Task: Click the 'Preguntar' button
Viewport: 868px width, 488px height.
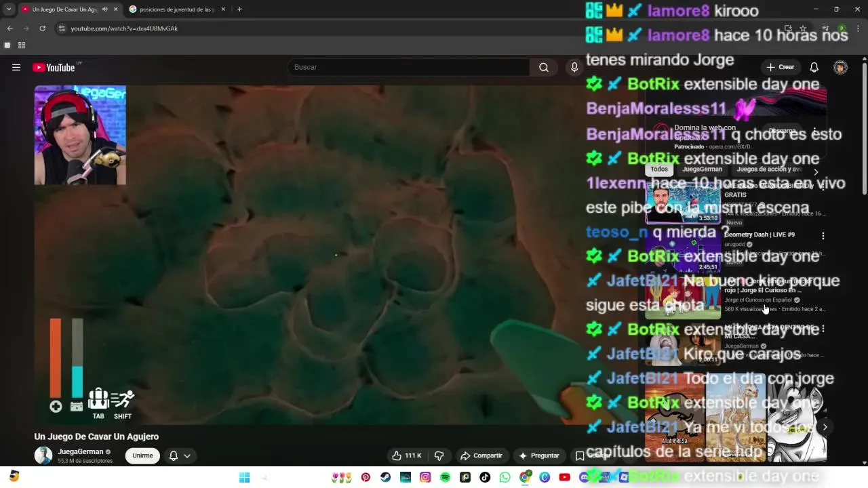Action: tap(539, 455)
